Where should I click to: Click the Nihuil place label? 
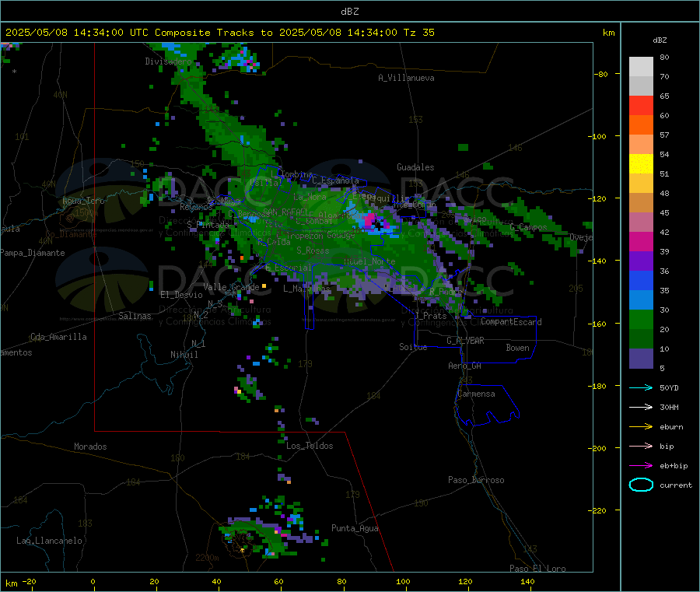click(x=184, y=355)
